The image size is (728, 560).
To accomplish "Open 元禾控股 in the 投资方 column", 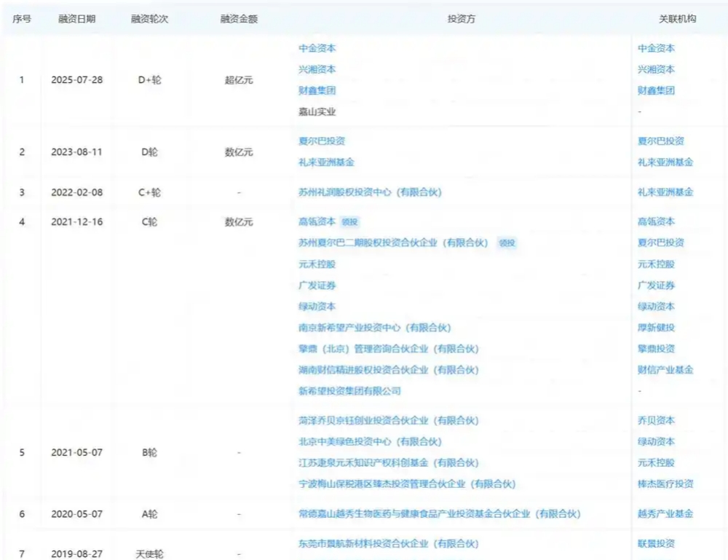I will [317, 264].
